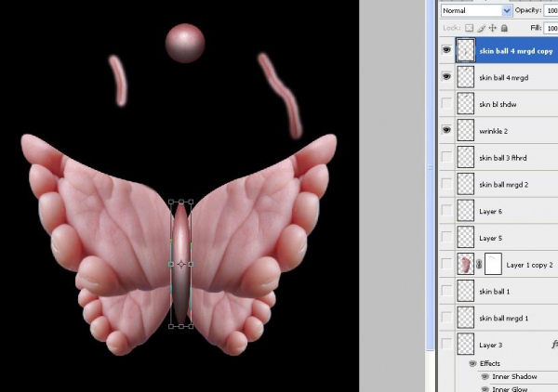Screen dimensions: 558x392
Task: Click the Inner Shadow effect label
Action: pos(514,377)
